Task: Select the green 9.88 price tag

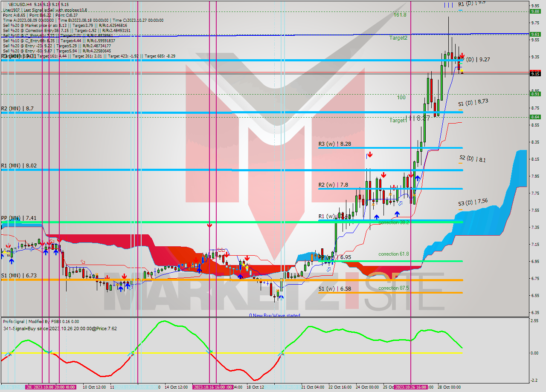Action: click(x=535, y=12)
